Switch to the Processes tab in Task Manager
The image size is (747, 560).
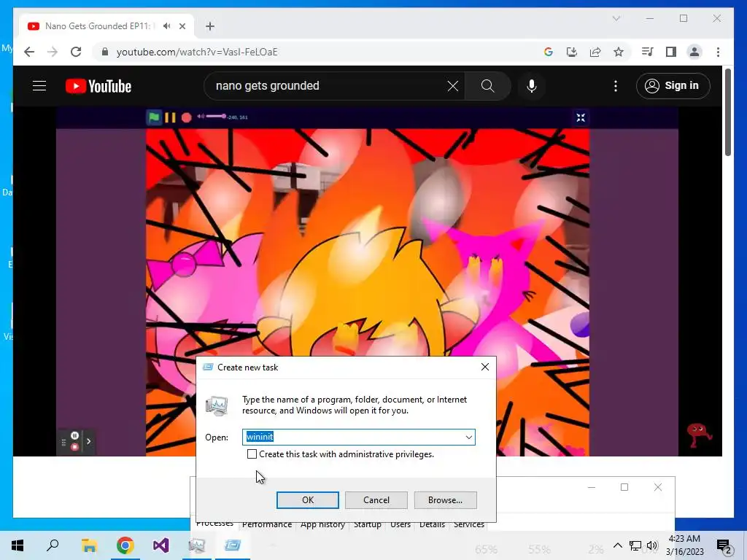pyautogui.click(x=215, y=524)
